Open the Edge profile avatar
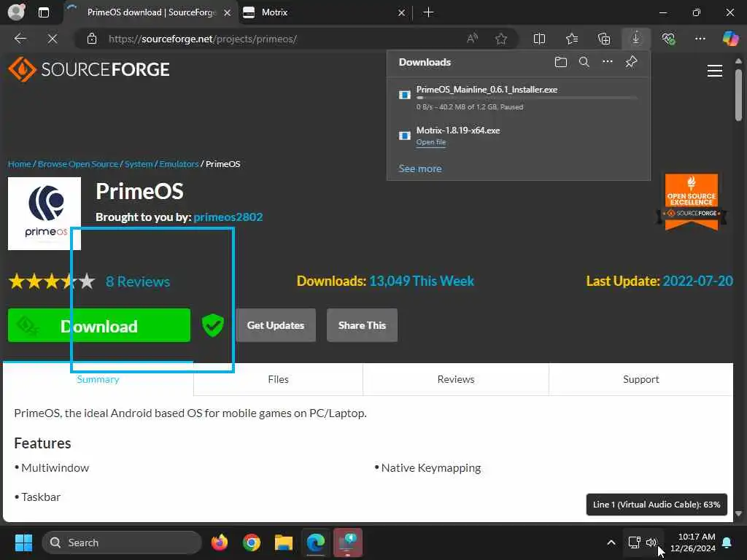Image resolution: width=747 pixels, height=560 pixels. [x=16, y=12]
